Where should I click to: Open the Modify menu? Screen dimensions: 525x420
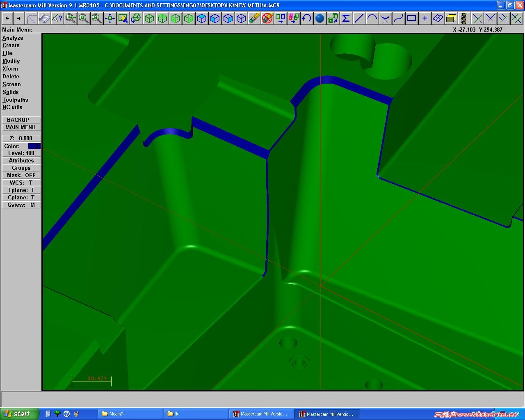pyautogui.click(x=11, y=61)
